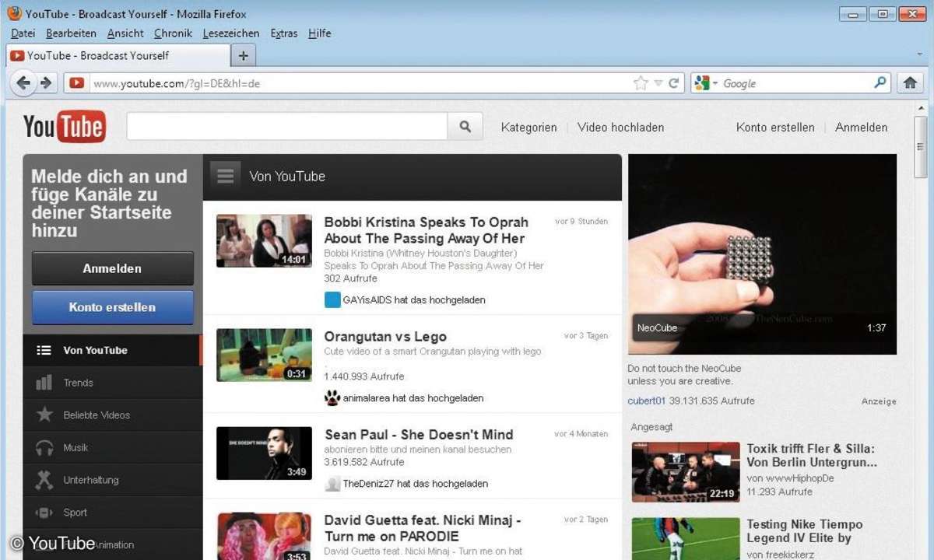Screen dimensions: 934x560
Task: Open the Orangutan vs Lego video title
Action: pyautogui.click(x=385, y=337)
